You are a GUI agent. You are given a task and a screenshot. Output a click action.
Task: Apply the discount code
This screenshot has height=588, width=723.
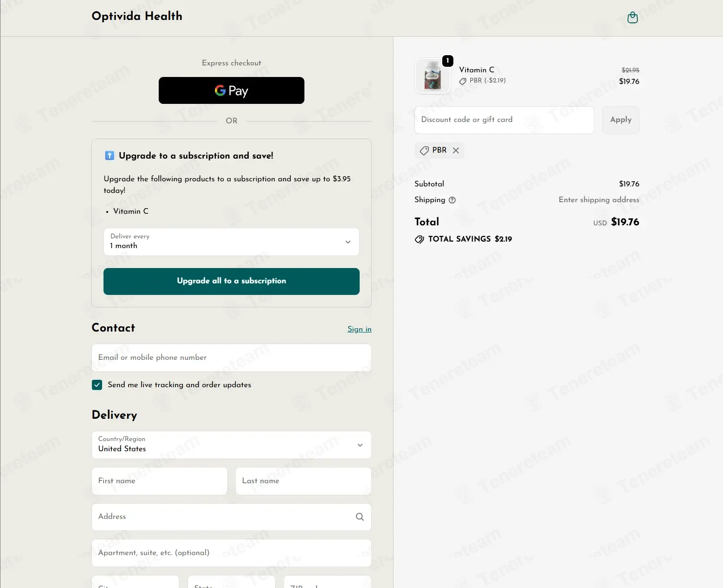pos(621,120)
